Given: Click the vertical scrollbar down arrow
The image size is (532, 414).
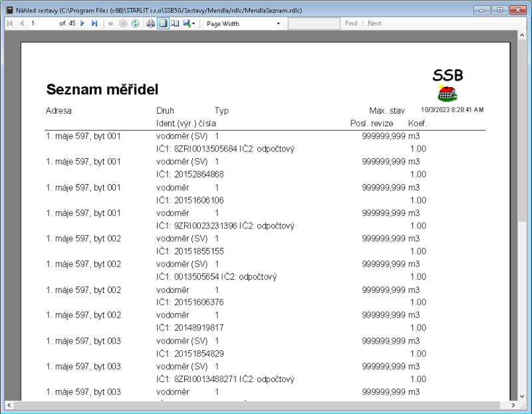Looking at the screenshot, I should pos(522,397).
